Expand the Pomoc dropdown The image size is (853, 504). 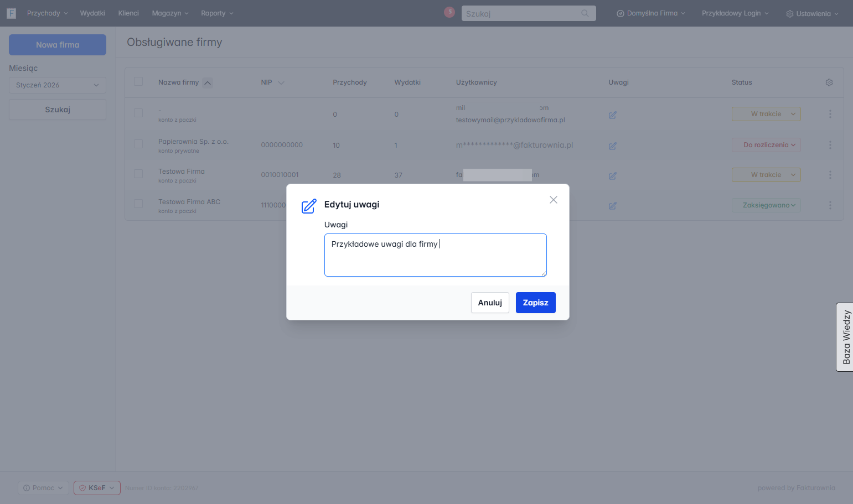(x=43, y=488)
